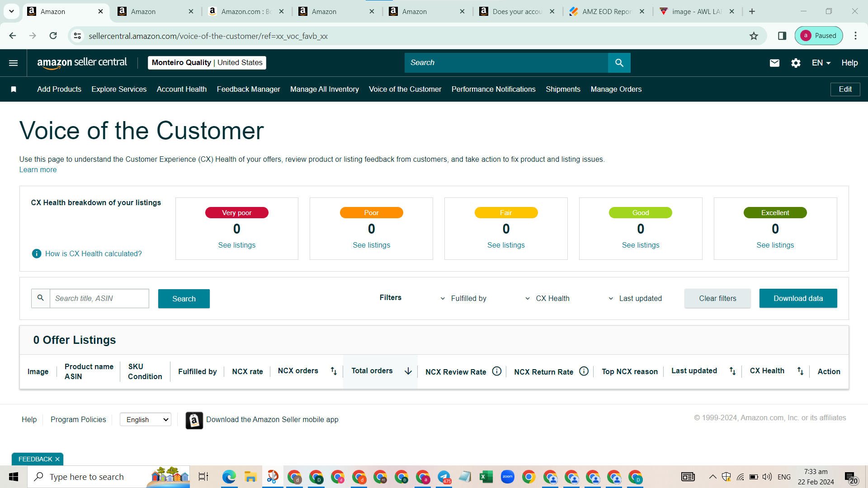This screenshot has width=868, height=488.
Task: Click the Amazon Seller mobile app icon
Action: click(194, 420)
